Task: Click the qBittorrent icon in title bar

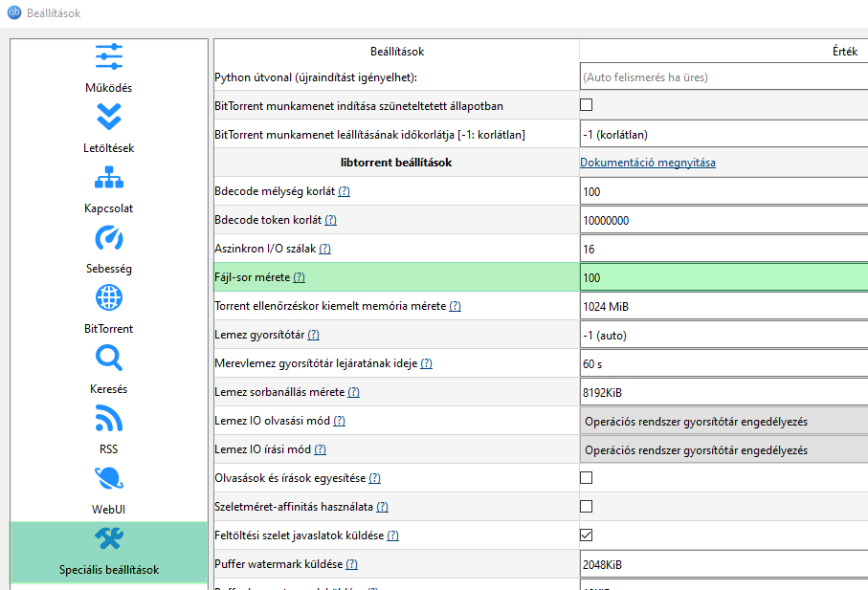Action: (13, 12)
